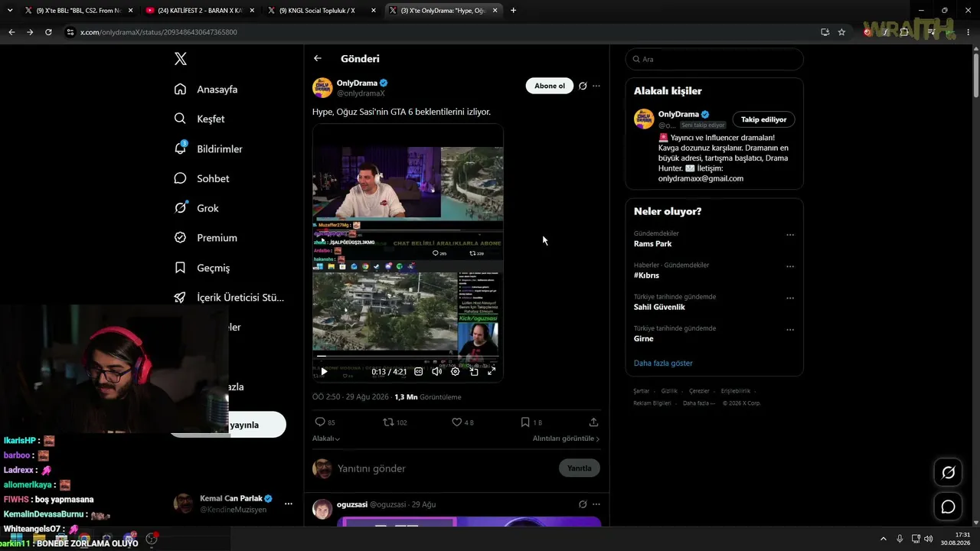Open Grok from the sidebar
This screenshot has height=551, width=980.
click(197, 208)
